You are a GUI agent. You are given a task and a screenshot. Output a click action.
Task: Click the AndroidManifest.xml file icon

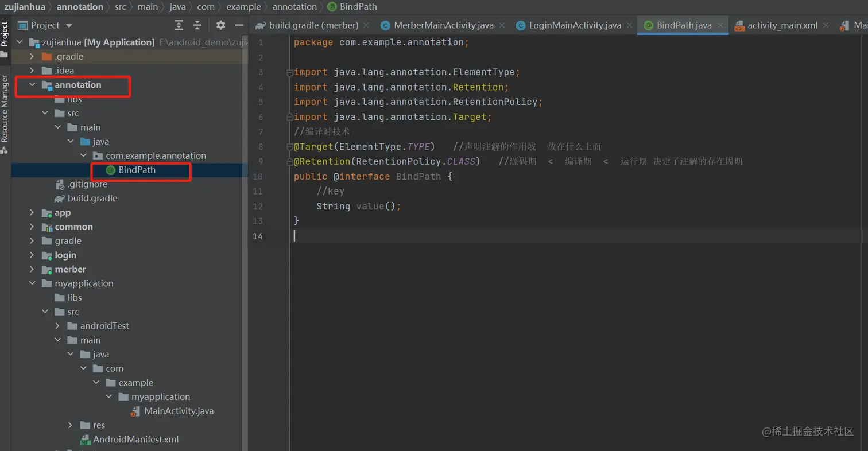pyautogui.click(x=85, y=440)
